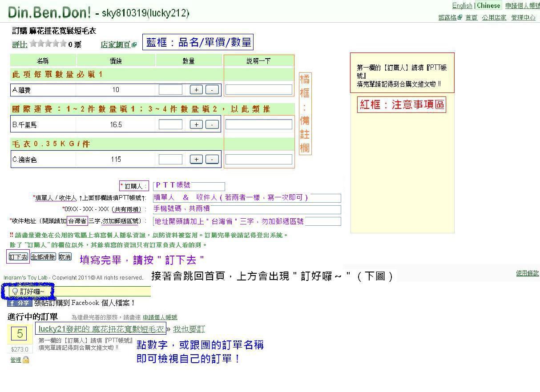Switch language to English
The height and width of the screenshot is (392, 540).
pos(462,6)
